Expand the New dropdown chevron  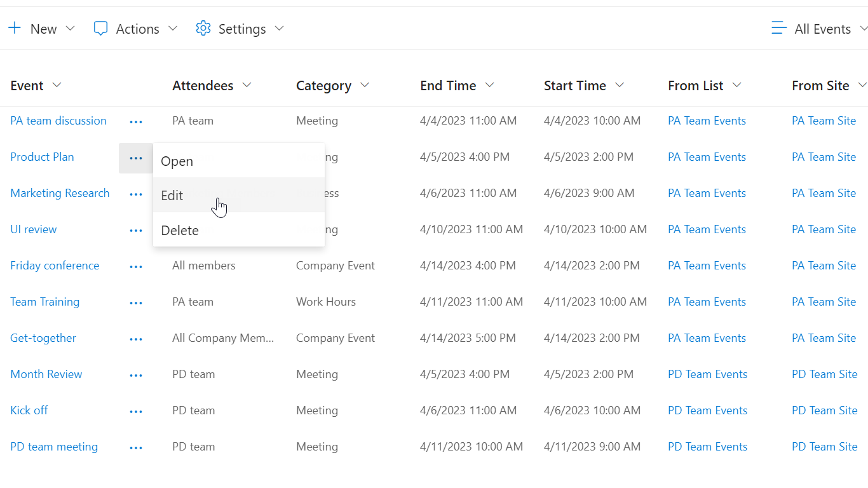click(x=71, y=29)
